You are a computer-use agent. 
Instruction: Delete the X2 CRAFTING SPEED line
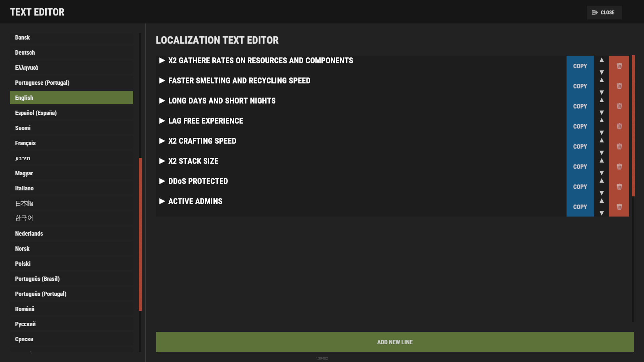tap(619, 146)
